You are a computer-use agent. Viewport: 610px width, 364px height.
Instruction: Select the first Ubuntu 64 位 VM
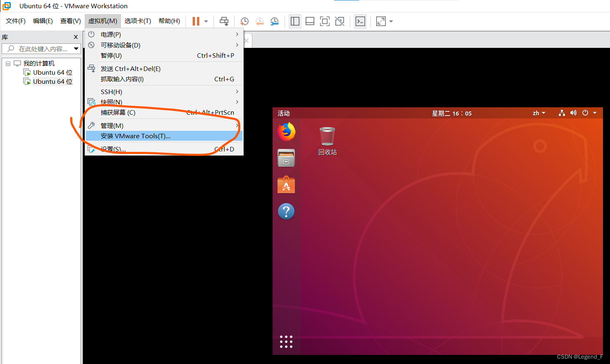52,72
